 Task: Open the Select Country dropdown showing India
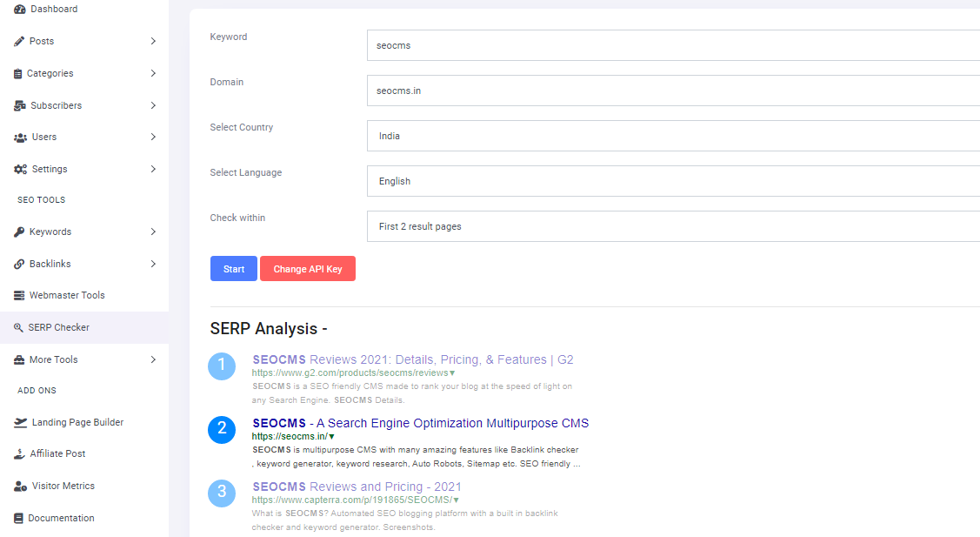coord(673,136)
